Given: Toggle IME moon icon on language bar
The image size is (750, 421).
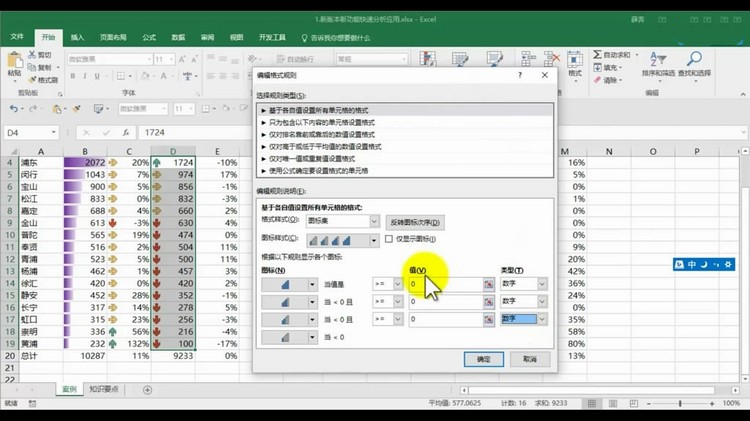Looking at the screenshot, I should tap(704, 264).
